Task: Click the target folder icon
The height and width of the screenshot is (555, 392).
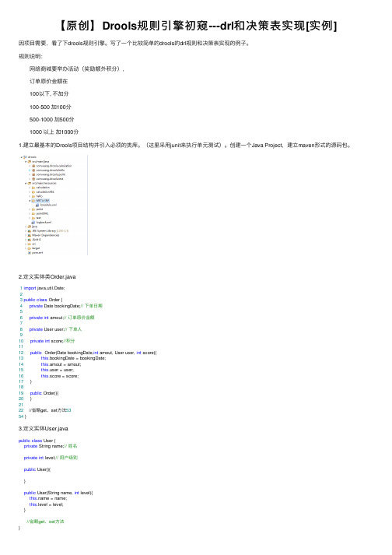Action: pyautogui.click(x=30, y=248)
